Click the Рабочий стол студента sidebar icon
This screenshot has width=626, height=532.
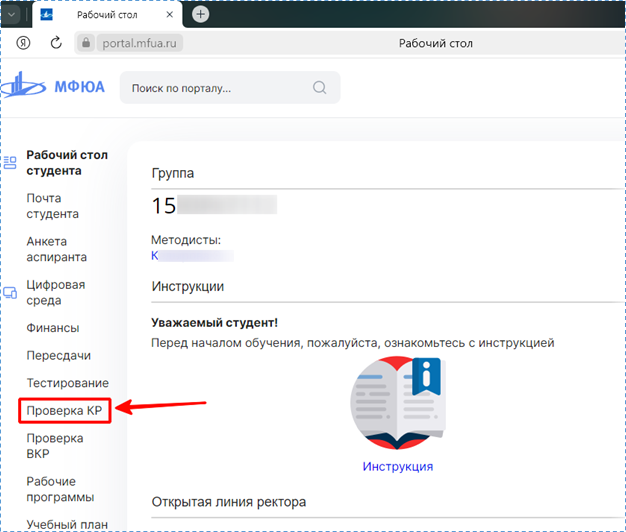click(10, 162)
